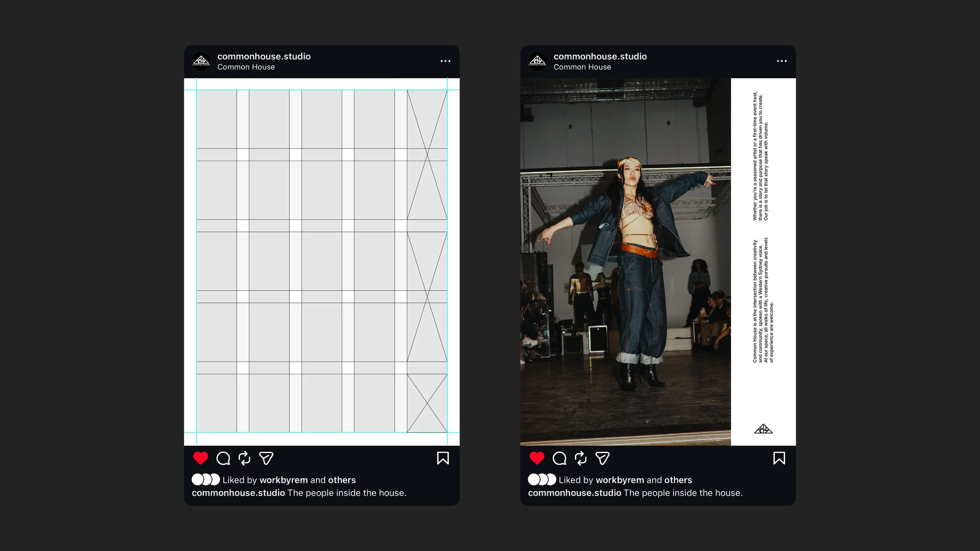980x551 pixels.
Task: Open commonhouse.studio username in right header
Action: 600,56
